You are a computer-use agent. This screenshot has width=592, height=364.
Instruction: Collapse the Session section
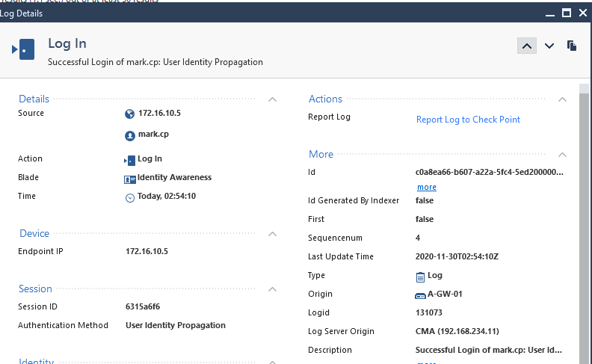pyautogui.click(x=273, y=289)
